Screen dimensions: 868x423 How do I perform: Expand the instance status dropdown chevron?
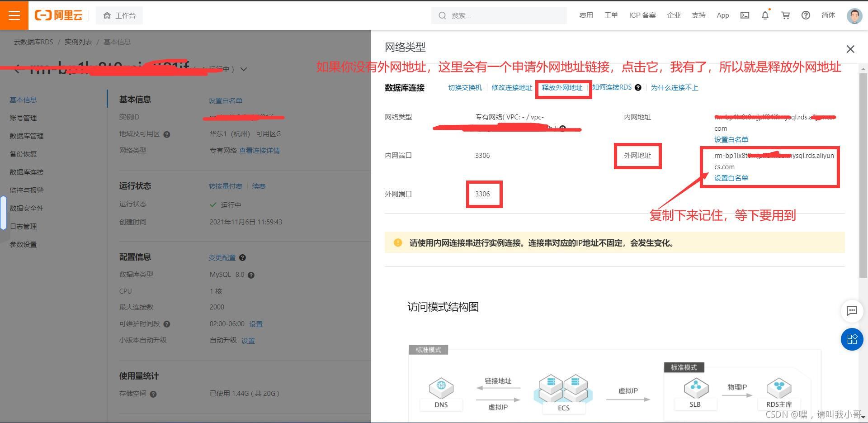tap(244, 69)
